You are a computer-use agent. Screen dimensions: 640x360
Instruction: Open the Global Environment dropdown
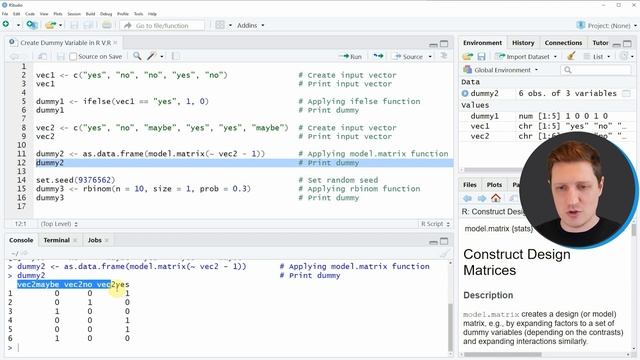501,70
